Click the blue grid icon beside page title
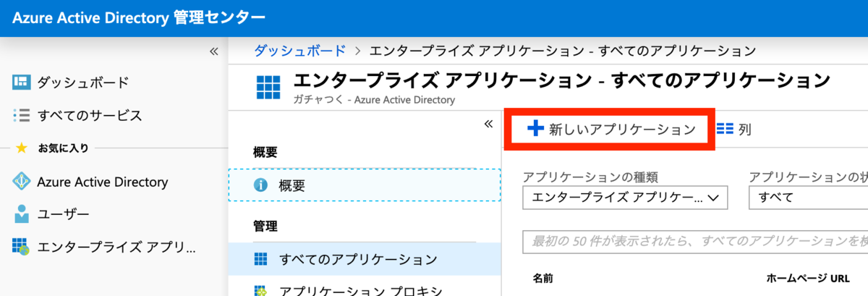This screenshot has width=868, height=296. [268, 87]
